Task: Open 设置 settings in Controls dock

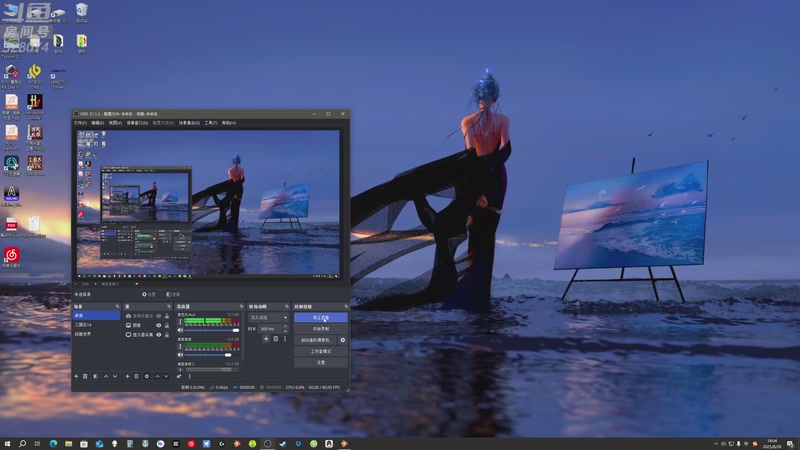Action: click(321, 362)
